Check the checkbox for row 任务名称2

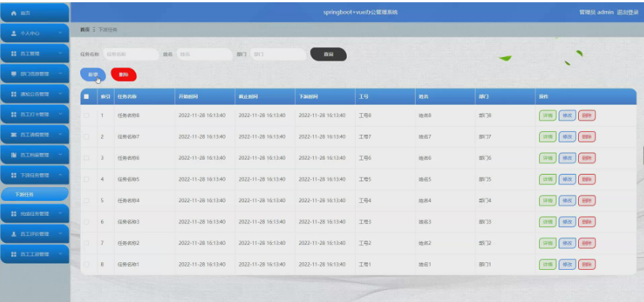86,243
